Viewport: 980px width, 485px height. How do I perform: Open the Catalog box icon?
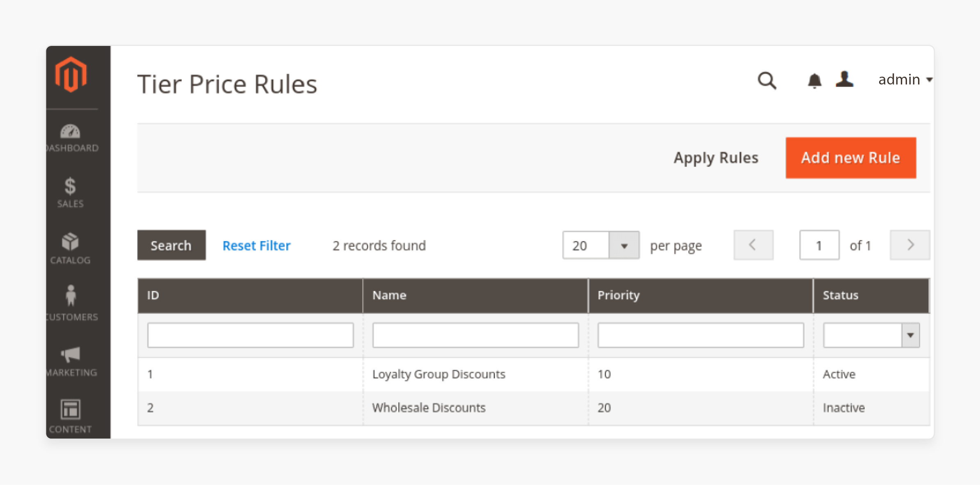(x=70, y=241)
